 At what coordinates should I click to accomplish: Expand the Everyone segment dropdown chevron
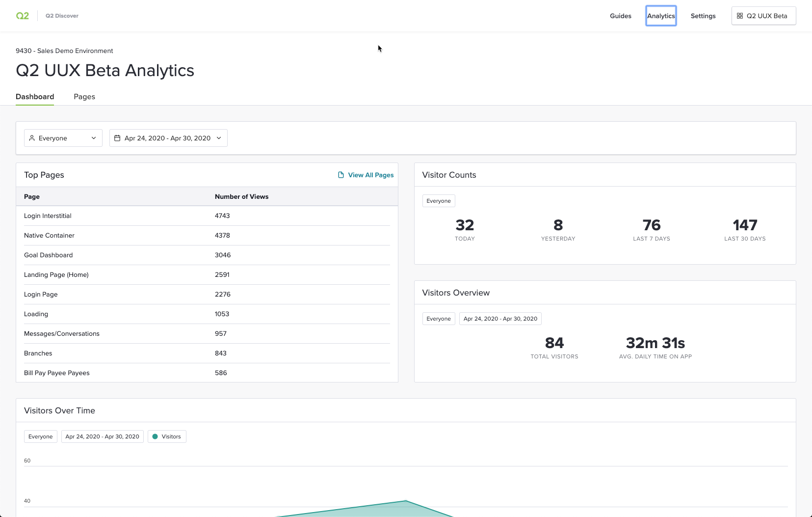(x=94, y=138)
